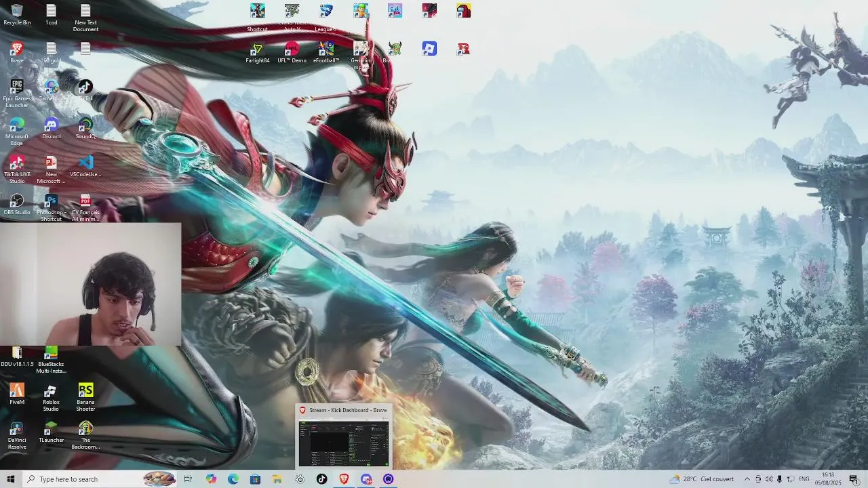Open the TLauncher desktop shortcut

tap(52, 432)
